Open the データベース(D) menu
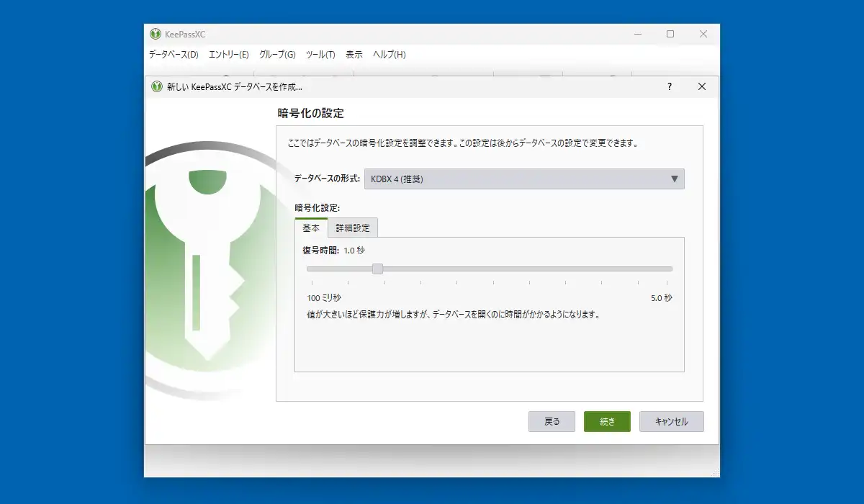 174,55
